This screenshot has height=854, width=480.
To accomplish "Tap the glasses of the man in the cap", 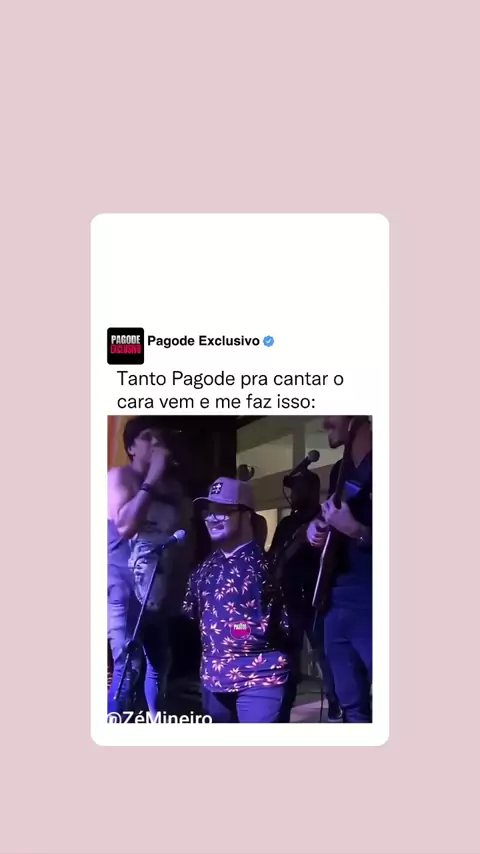I will (x=219, y=515).
